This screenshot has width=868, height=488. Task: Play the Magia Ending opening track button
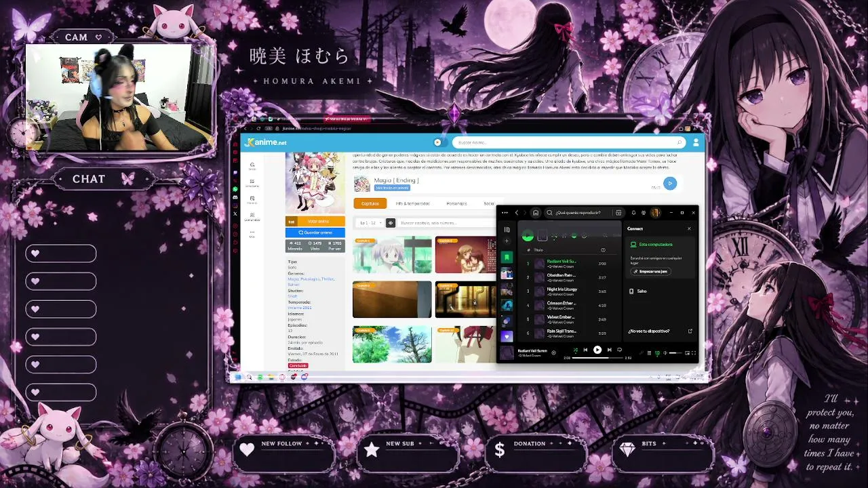670,183
